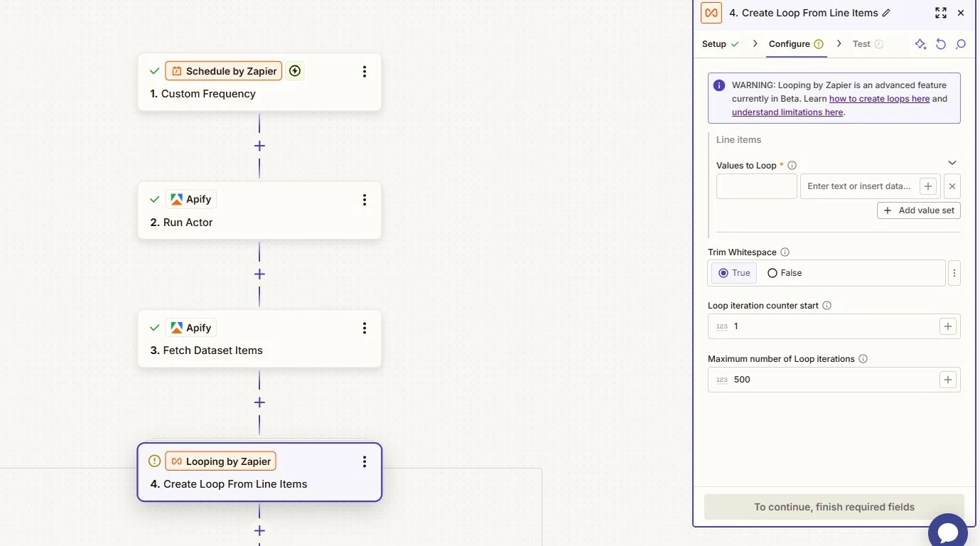The image size is (980, 546).
Task: Click the Looping app icon in panel header
Action: [x=711, y=13]
